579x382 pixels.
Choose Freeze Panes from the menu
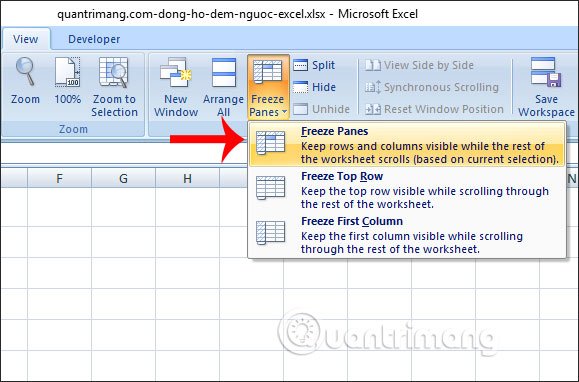pyautogui.click(x=407, y=145)
